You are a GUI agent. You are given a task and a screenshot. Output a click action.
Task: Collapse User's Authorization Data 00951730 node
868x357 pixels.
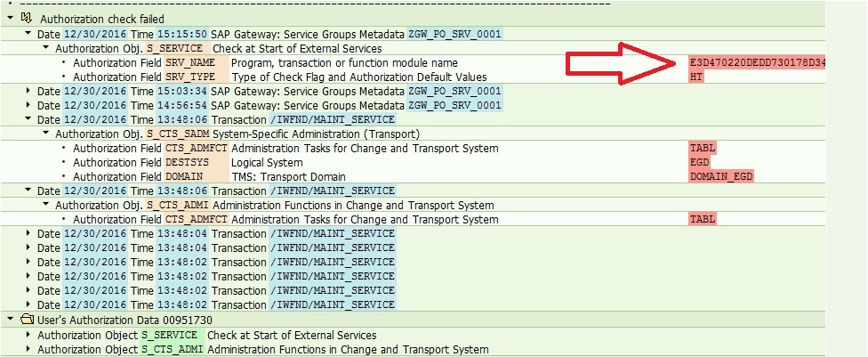(10, 320)
